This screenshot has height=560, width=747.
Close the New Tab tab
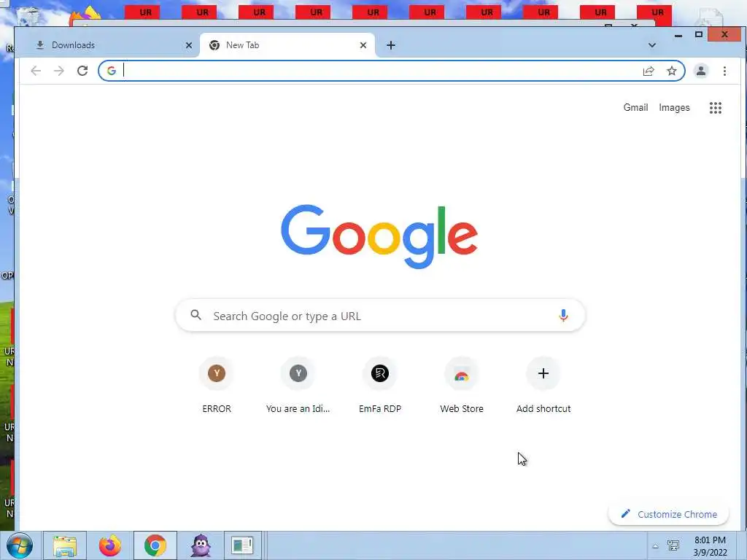click(x=363, y=45)
